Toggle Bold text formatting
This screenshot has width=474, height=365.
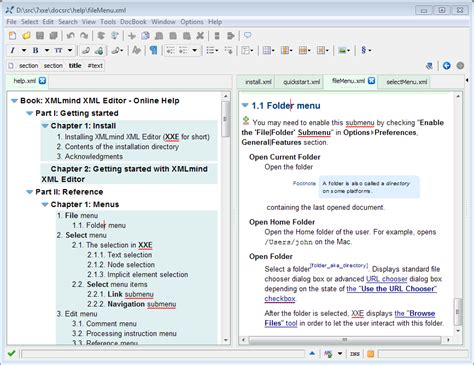click(35, 50)
